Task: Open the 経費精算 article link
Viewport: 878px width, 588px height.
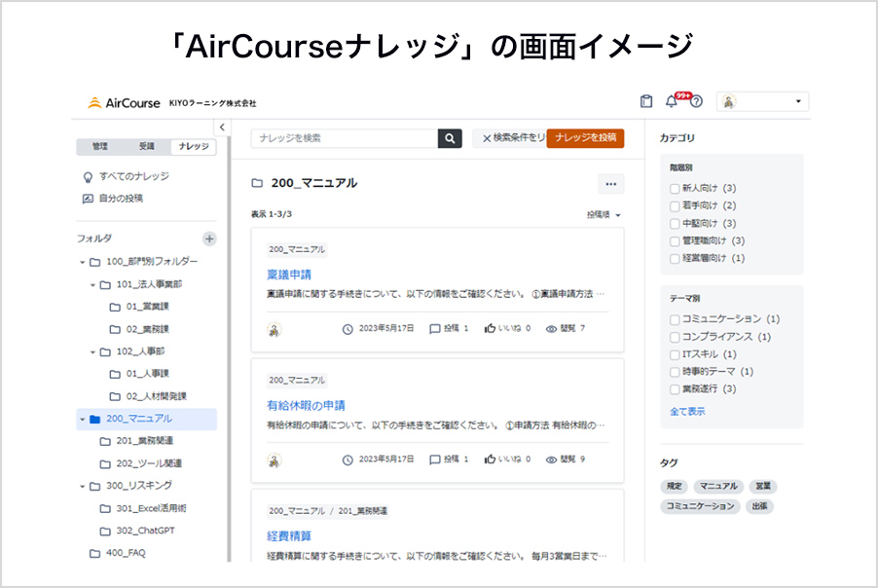Action: [289, 536]
